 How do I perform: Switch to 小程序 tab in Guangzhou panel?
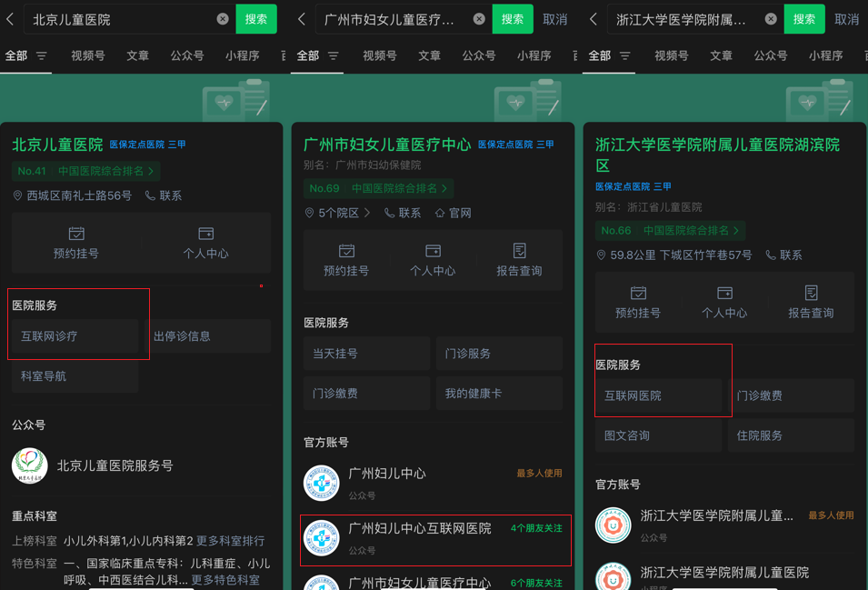[x=534, y=55]
